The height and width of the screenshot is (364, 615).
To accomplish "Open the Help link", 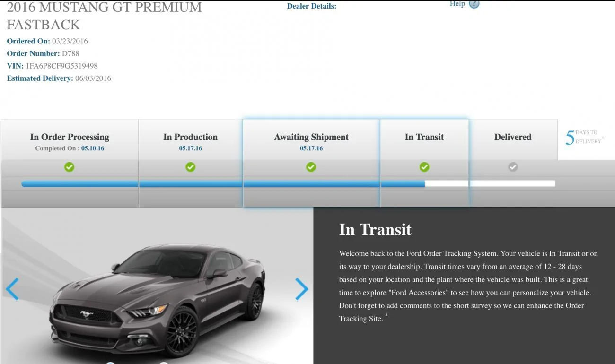I will point(457,4).
